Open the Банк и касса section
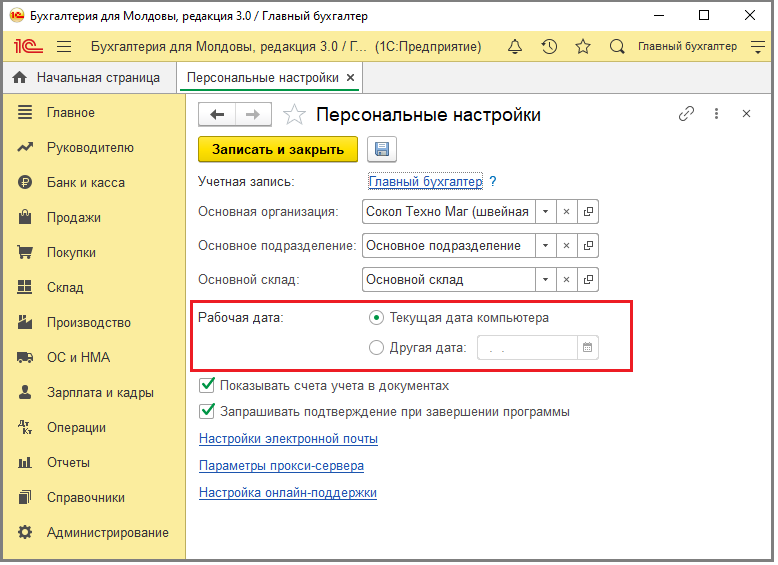The height and width of the screenshot is (565, 778). 85,183
